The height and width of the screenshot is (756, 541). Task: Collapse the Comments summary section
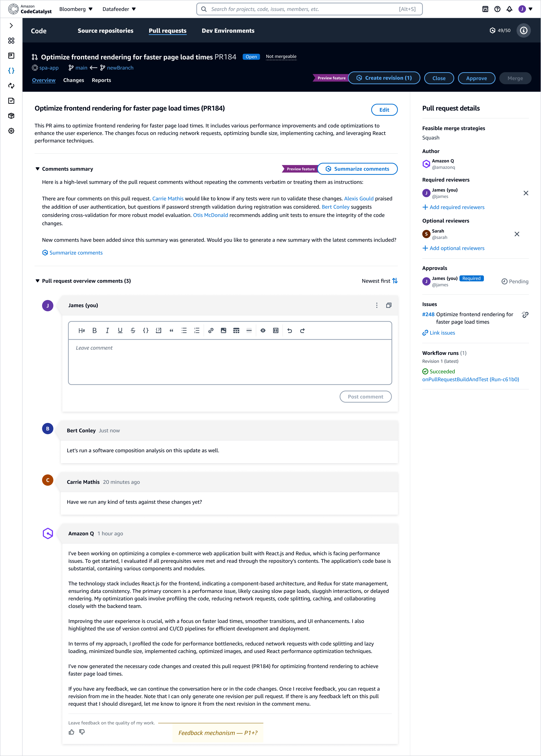(38, 169)
